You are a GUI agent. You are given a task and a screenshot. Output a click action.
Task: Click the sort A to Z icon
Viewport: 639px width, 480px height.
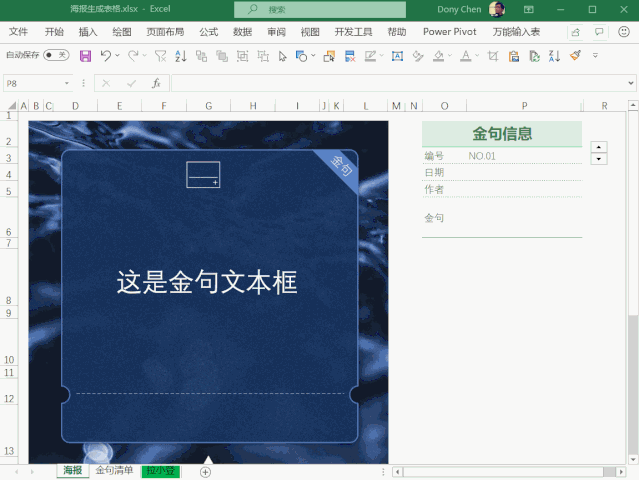coord(181,56)
